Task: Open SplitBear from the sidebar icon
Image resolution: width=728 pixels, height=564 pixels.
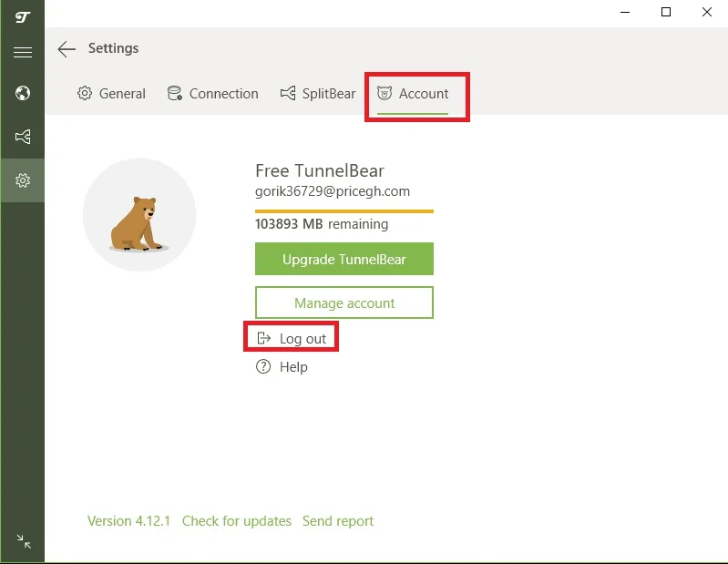Action: [22, 137]
